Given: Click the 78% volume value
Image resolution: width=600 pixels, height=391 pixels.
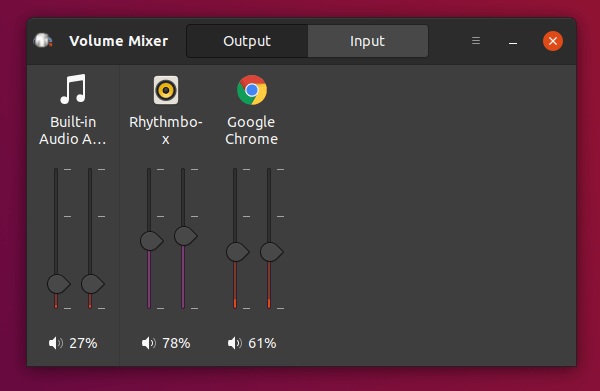Looking at the screenshot, I should (176, 343).
